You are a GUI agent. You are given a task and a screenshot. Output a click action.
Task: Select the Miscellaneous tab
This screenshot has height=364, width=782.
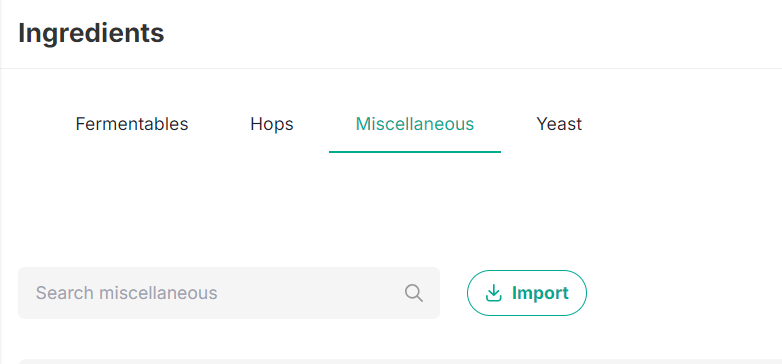pyautogui.click(x=414, y=124)
